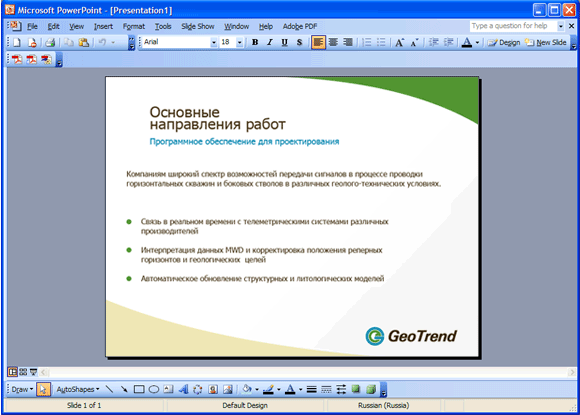580x415 pixels.
Task: Open Font Color arrow on formatting toolbar
Action: click(x=477, y=43)
